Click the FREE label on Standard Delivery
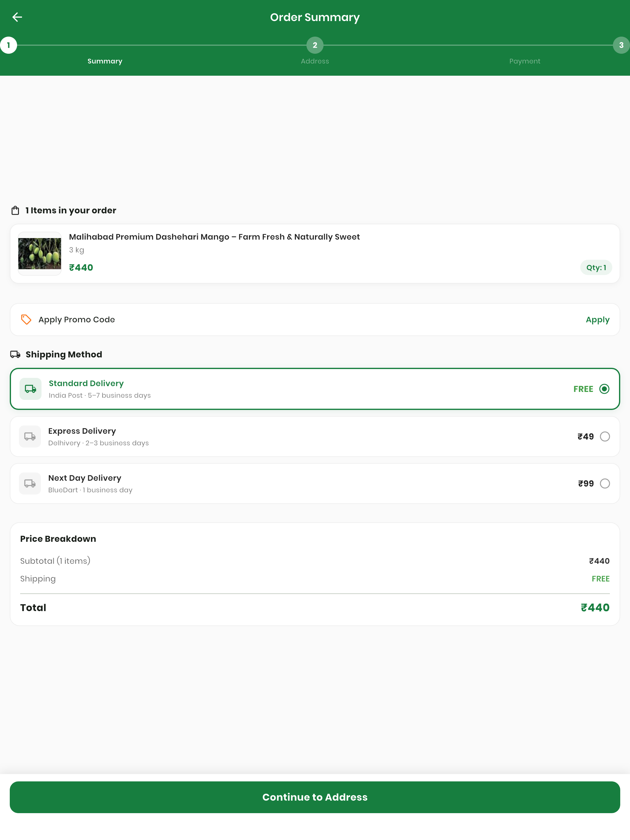The width and height of the screenshot is (630, 840). (583, 389)
